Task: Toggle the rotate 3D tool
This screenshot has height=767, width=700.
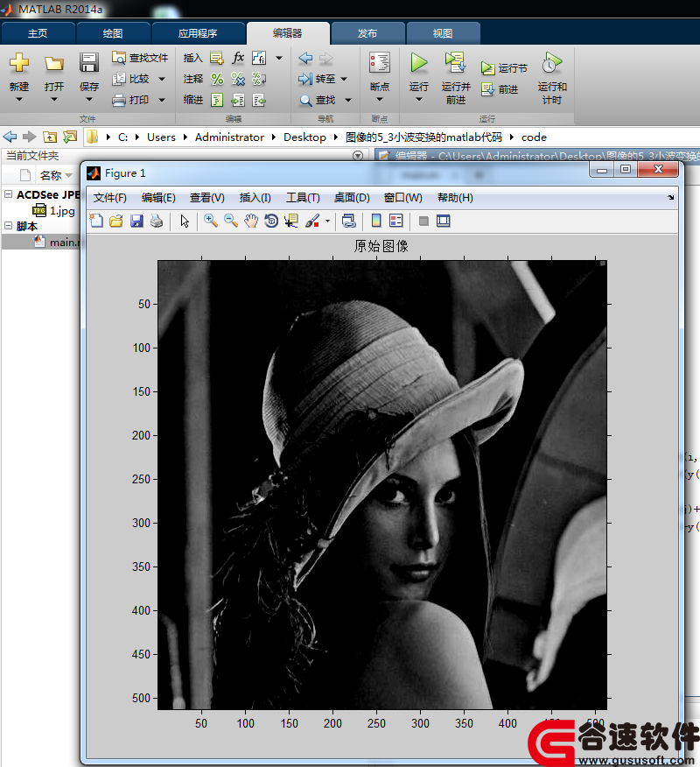Action: tap(271, 221)
